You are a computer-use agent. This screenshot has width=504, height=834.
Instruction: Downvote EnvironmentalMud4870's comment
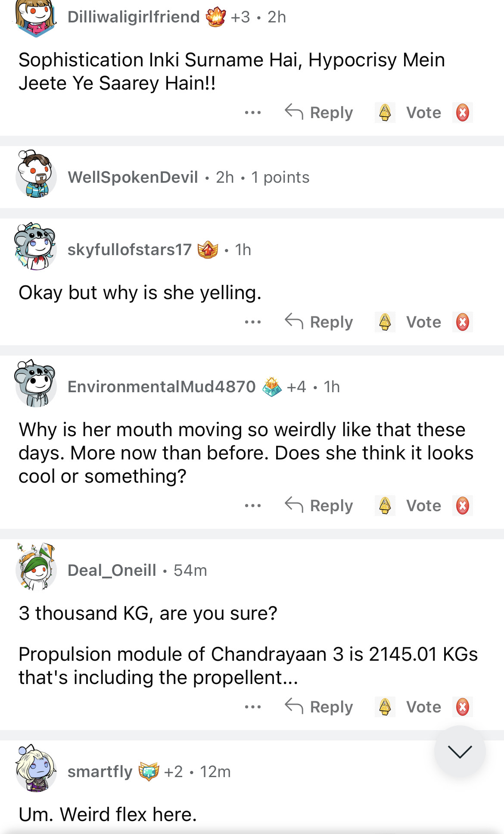pyautogui.click(x=462, y=506)
